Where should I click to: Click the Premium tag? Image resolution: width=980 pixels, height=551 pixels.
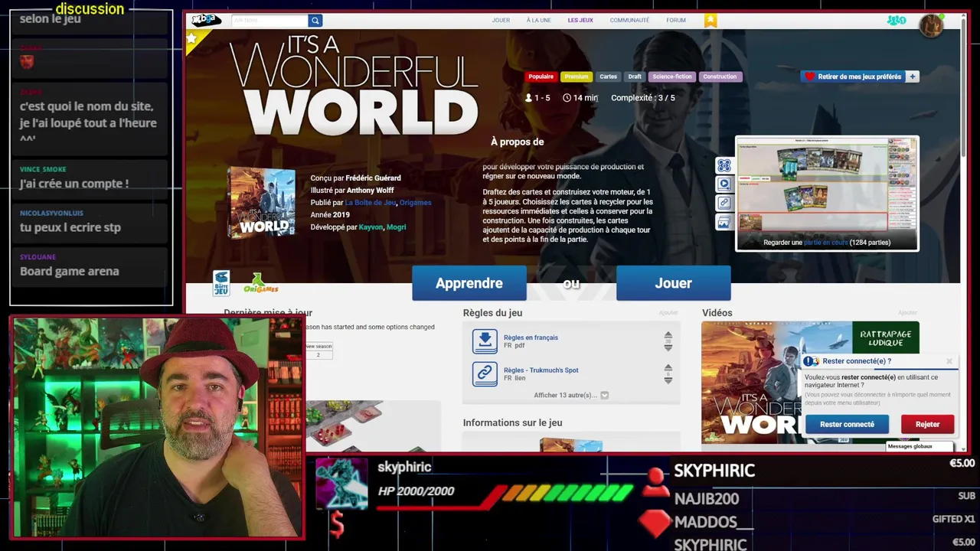point(576,77)
